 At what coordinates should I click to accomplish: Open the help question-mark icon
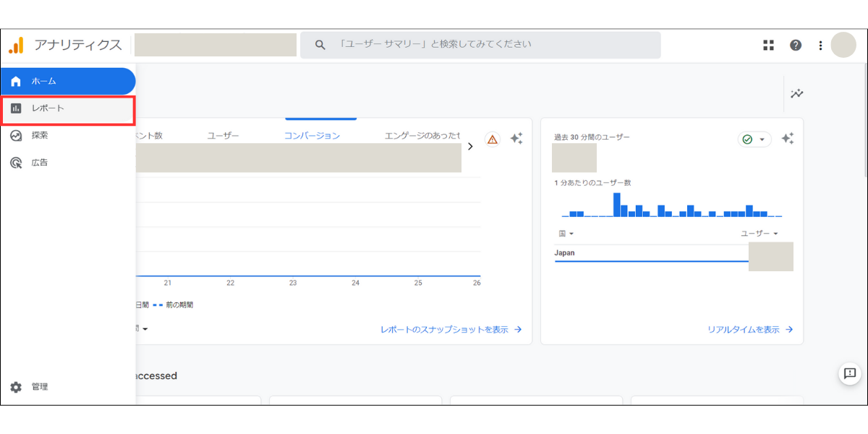[x=796, y=45]
